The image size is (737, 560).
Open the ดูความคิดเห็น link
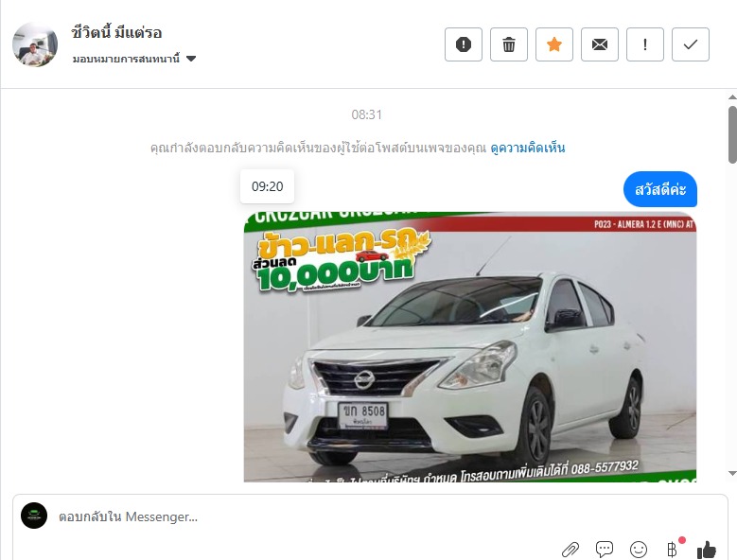pos(527,148)
